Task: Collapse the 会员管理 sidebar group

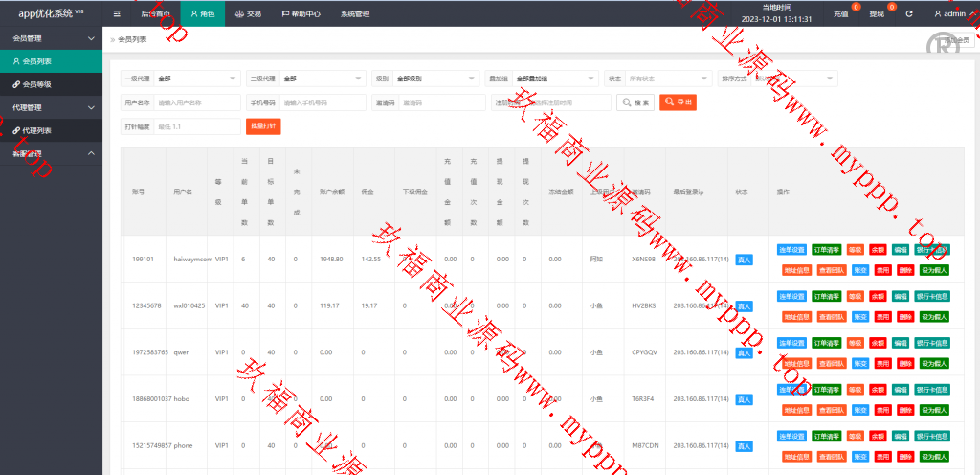Action: point(91,38)
